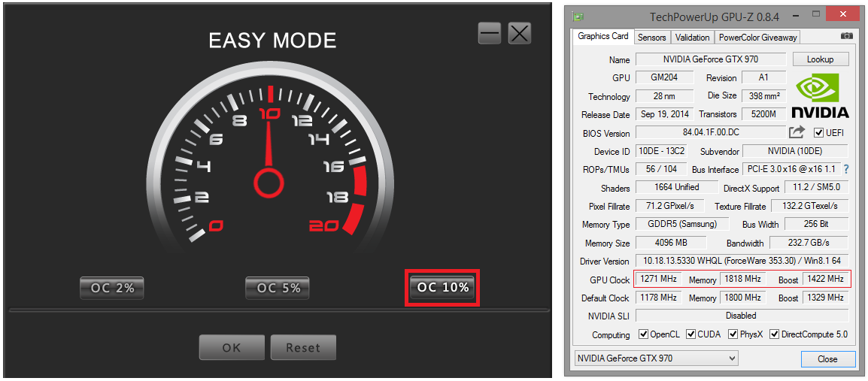Click the overclocked Memory value 1818 MHz
This screenshot has width=868, height=381.
(742, 279)
